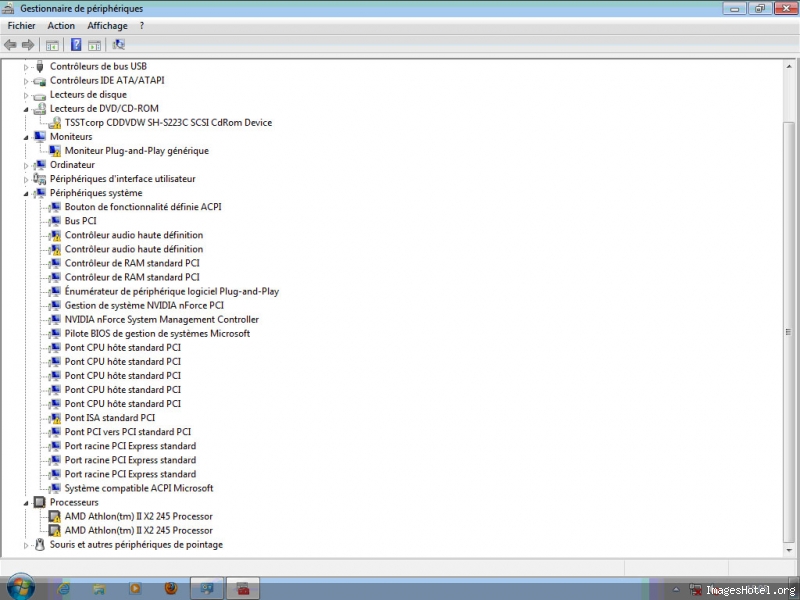The height and width of the screenshot is (600, 800).
Task: Scan for hardware changes toolbar icon
Action: point(118,45)
